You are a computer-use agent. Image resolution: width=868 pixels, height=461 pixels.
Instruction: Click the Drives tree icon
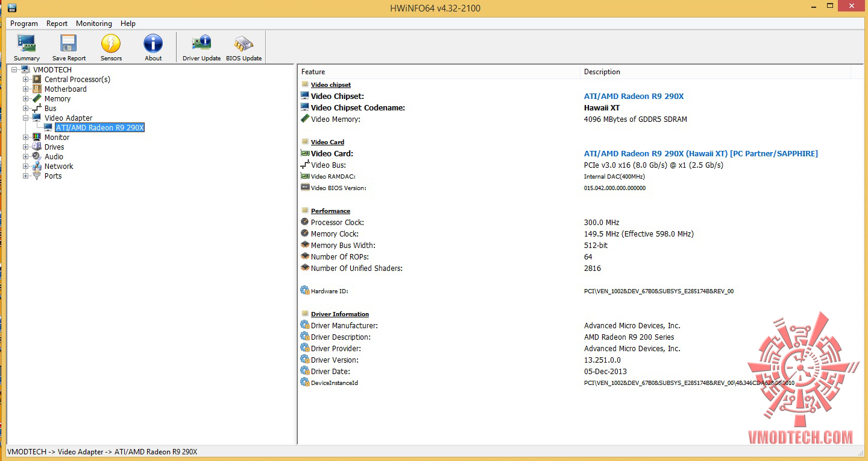pos(37,147)
